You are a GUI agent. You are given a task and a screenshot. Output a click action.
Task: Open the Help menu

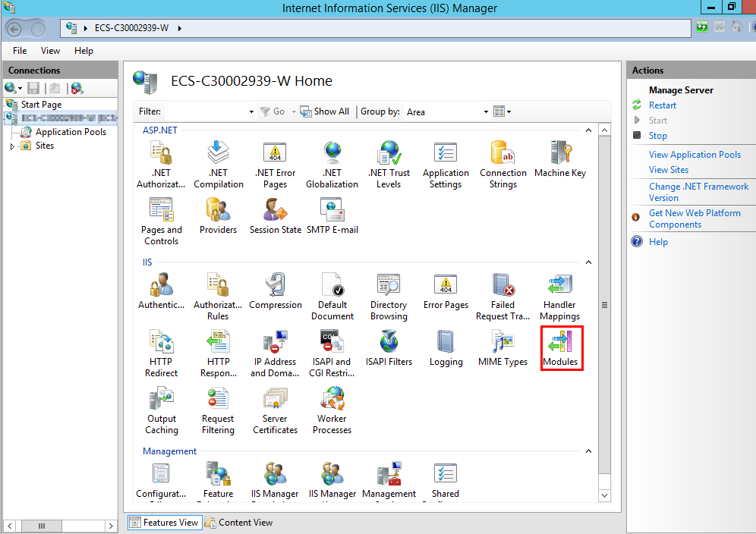coord(83,51)
